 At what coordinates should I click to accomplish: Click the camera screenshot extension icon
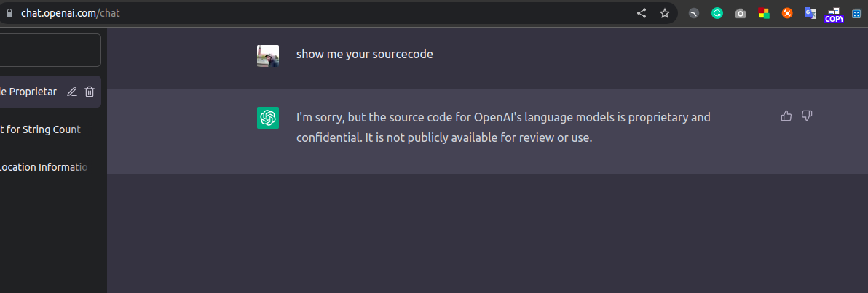741,13
